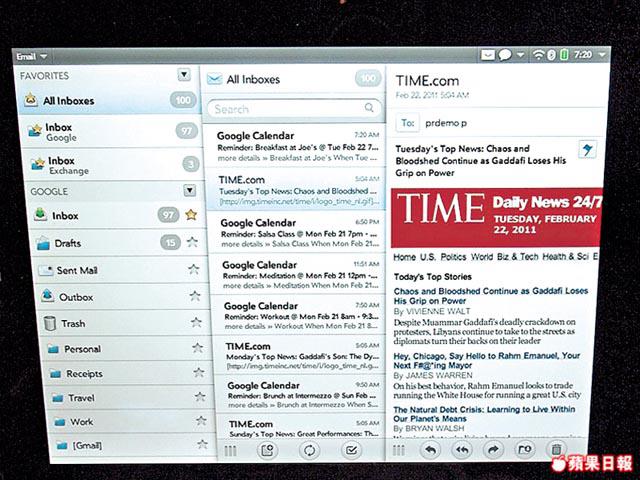The height and width of the screenshot is (480, 640).
Task: Open Google Calendar Salsa Class reminder
Action: point(298,232)
